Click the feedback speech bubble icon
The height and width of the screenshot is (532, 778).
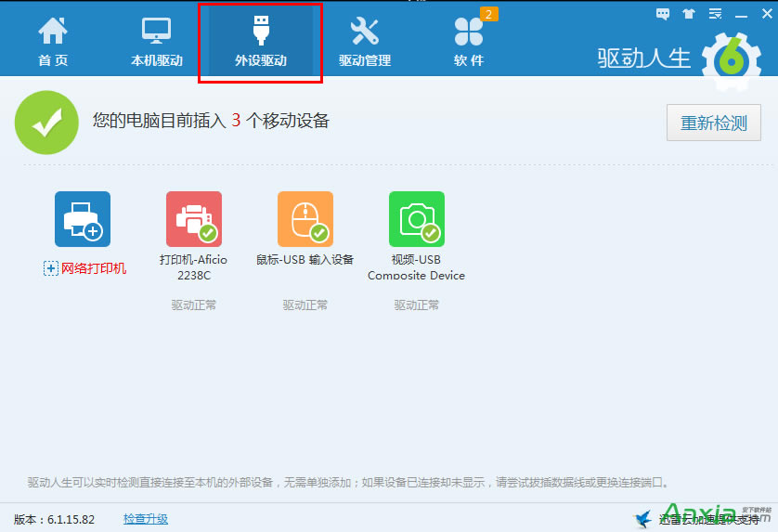(x=662, y=13)
